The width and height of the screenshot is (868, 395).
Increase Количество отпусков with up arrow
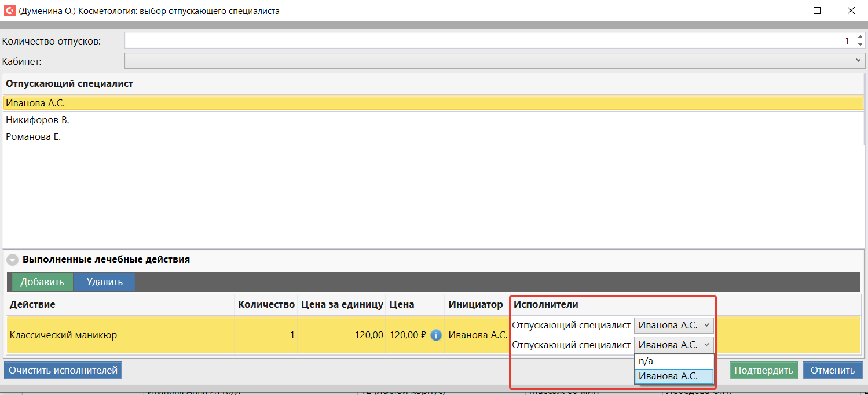[860, 37]
